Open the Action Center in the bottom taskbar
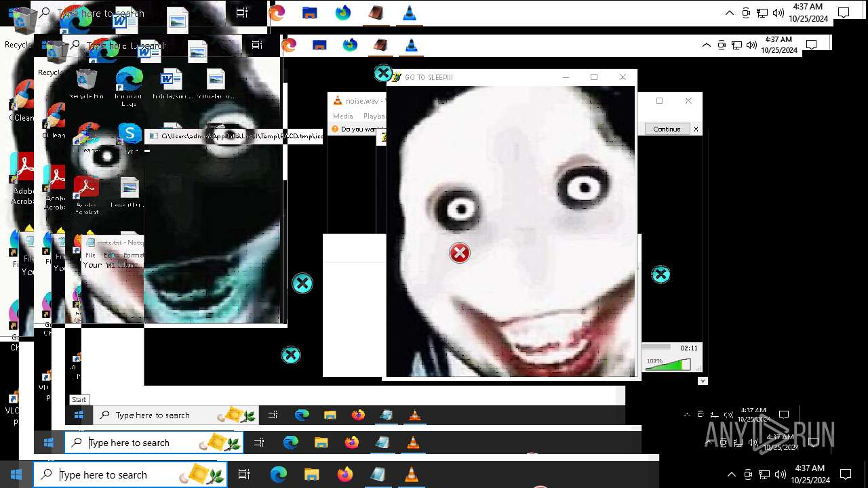The height and width of the screenshot is (488, 868). tap(846, 474)
